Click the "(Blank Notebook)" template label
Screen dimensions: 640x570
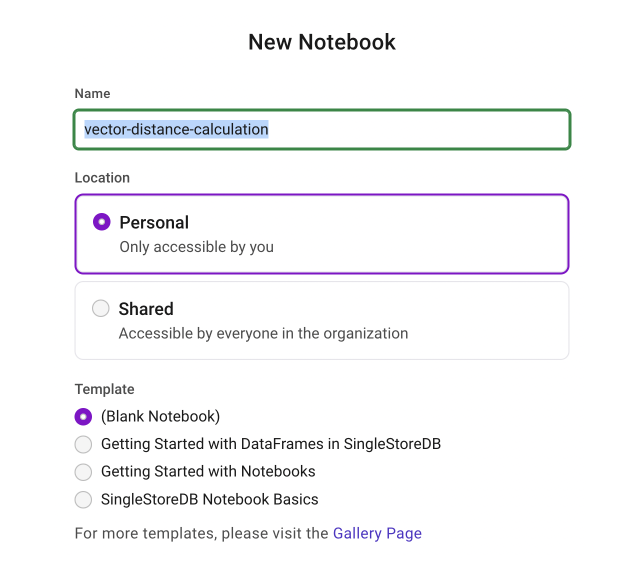(160, 416)
